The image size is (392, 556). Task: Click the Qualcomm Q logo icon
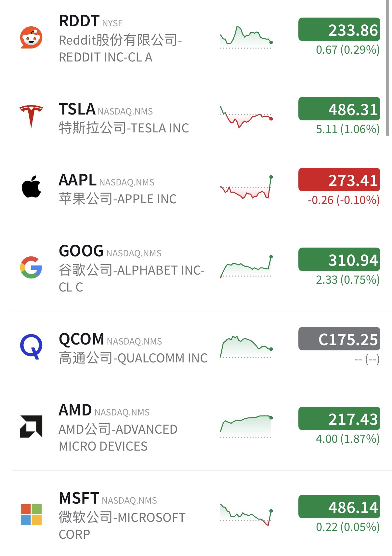[31, 346]
